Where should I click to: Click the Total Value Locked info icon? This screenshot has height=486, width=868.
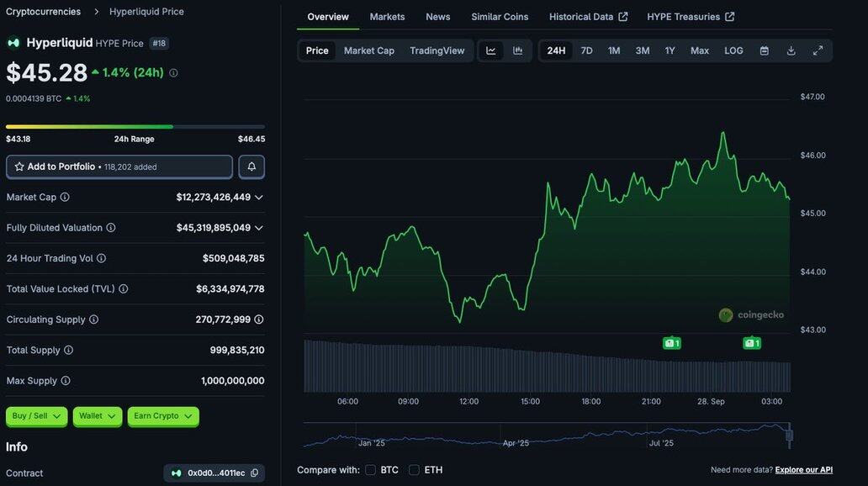[124, 289]
